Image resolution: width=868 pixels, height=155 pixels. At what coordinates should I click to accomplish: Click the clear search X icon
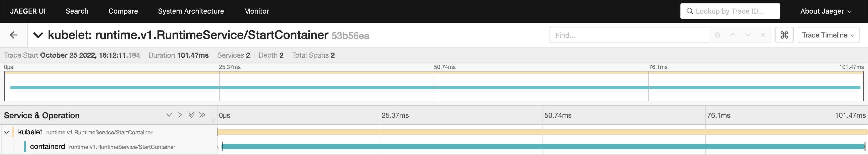click(762, 35)
